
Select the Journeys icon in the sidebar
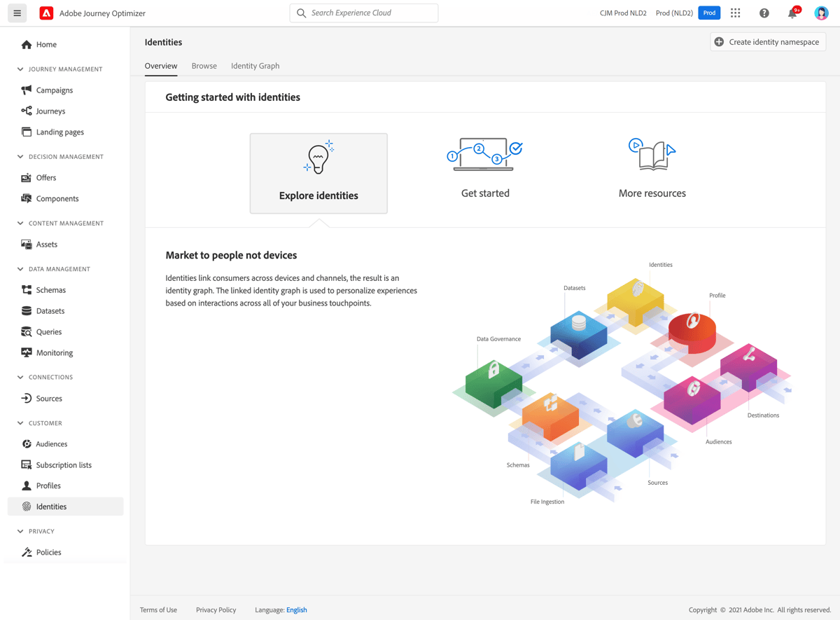25,111
